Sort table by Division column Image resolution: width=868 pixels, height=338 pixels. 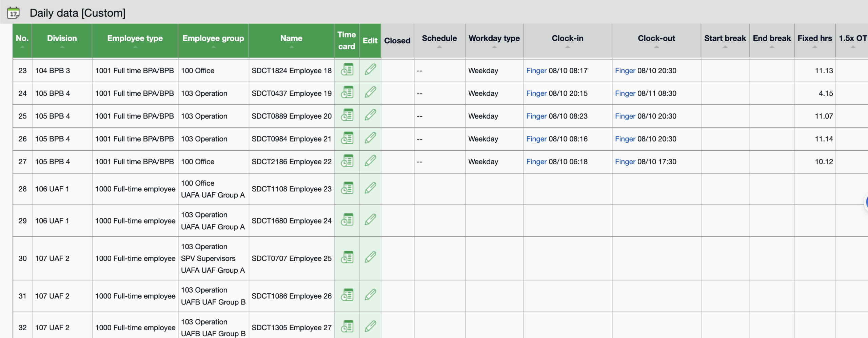click(62, 39)
